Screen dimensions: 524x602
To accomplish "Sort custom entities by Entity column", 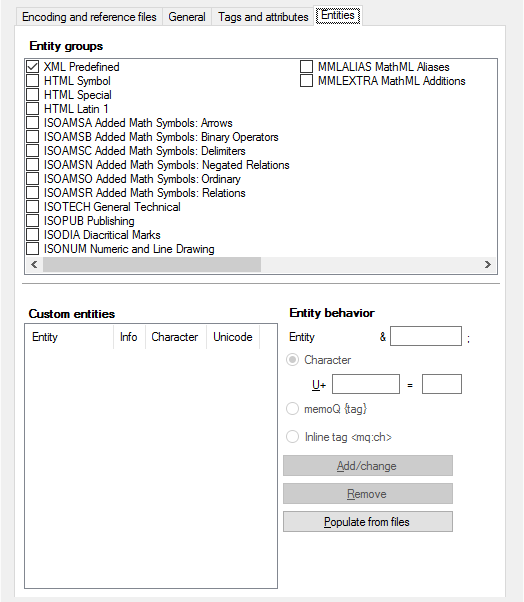I will (x=70, y=337).
